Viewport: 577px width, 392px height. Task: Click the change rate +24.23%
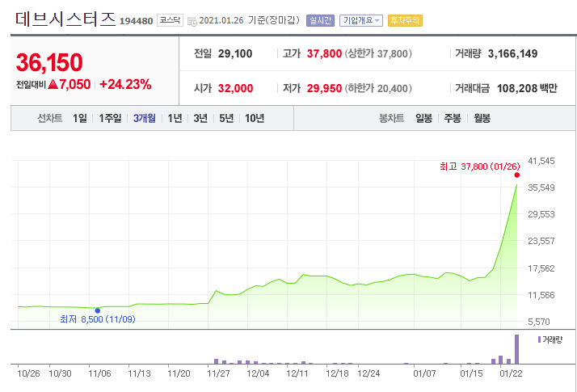pyautogui.click(x=125, y=84)
